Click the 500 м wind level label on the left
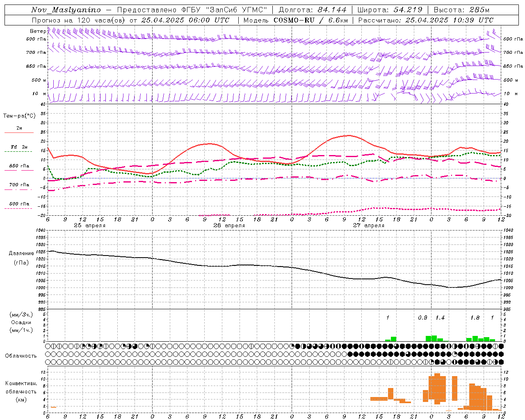Screen dimensions: 525x420 coord(39,80)
